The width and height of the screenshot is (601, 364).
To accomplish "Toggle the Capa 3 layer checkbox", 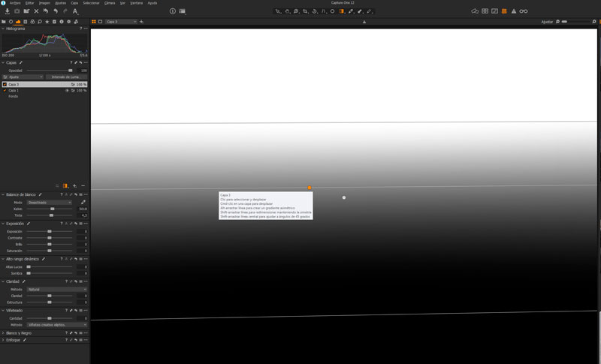I will [5, 84].
